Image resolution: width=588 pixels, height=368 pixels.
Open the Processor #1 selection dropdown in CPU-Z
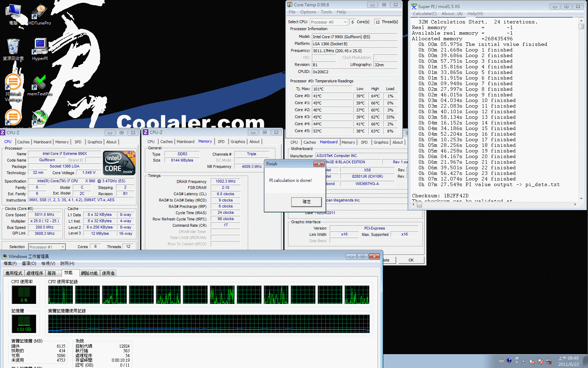(47, 247)
